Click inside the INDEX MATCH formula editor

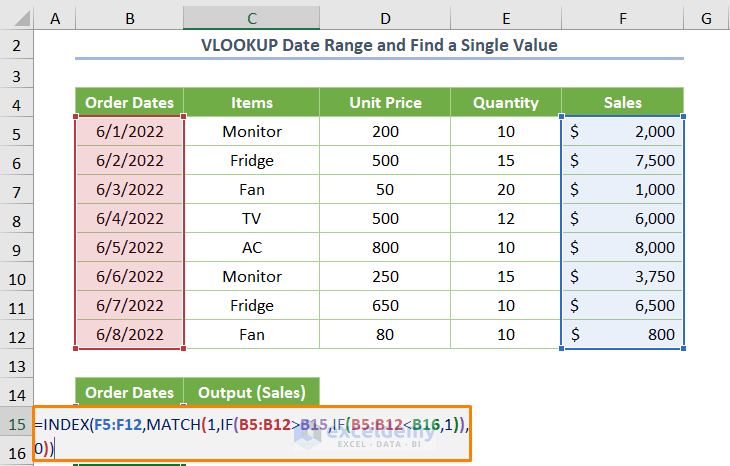coord(252,433)
